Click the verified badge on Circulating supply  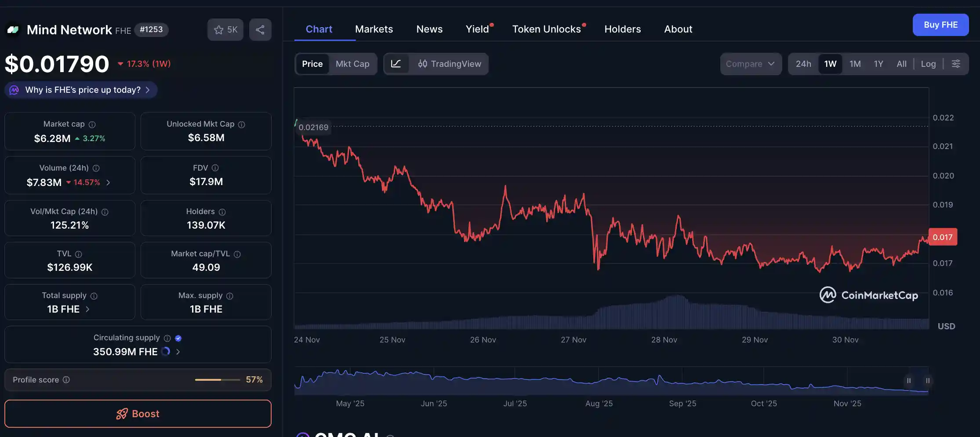[178, 338]
